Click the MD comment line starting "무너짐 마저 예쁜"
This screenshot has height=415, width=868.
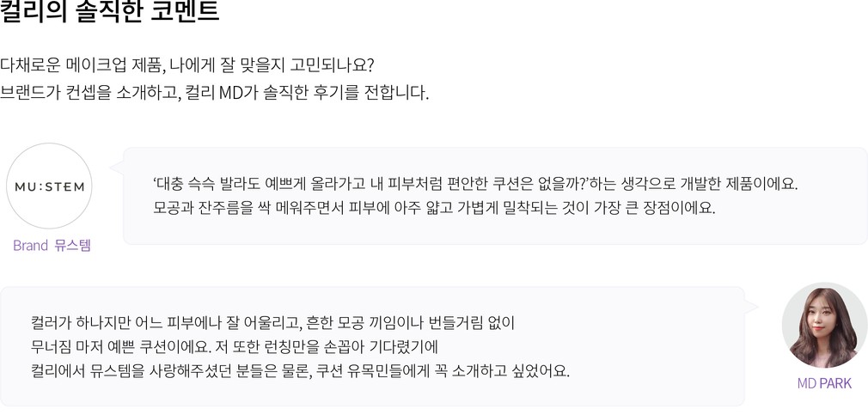235,348
